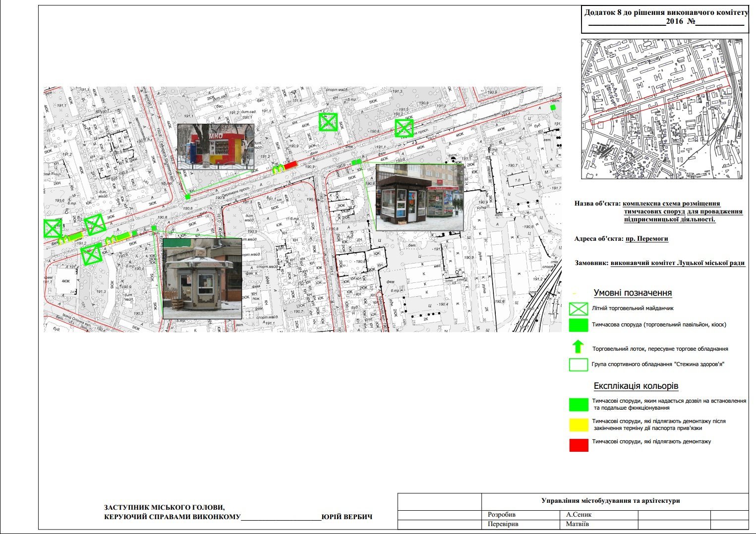Image resolution: width=756 pixels, height=534 pixels.
Task: Open the black glass kiosk photo
Action: [420, 197]
